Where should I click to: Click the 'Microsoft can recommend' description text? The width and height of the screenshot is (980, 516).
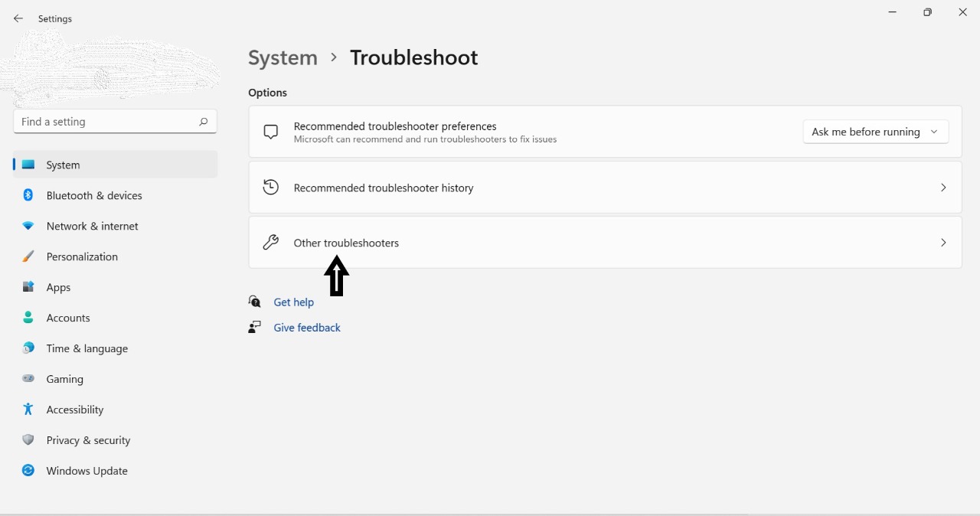click(425, 139)
